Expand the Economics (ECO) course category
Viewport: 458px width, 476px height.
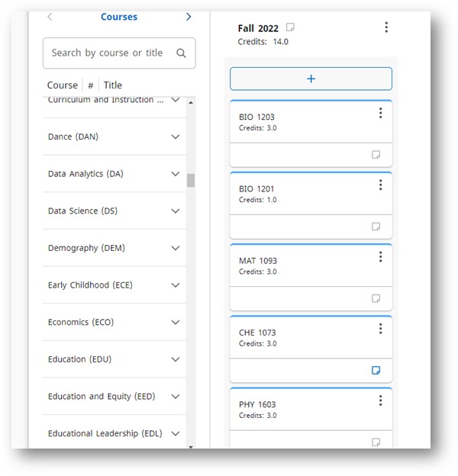coord(175,322)
